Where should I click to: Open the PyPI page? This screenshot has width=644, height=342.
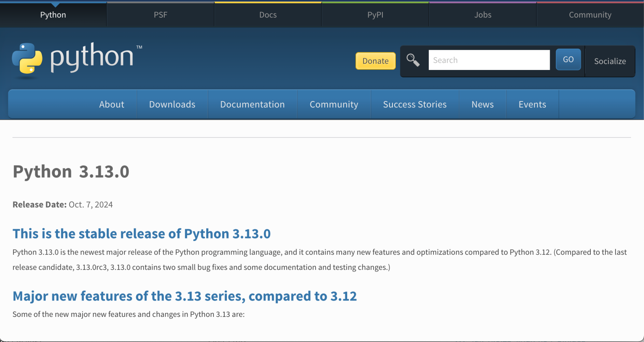coord(375,14)
